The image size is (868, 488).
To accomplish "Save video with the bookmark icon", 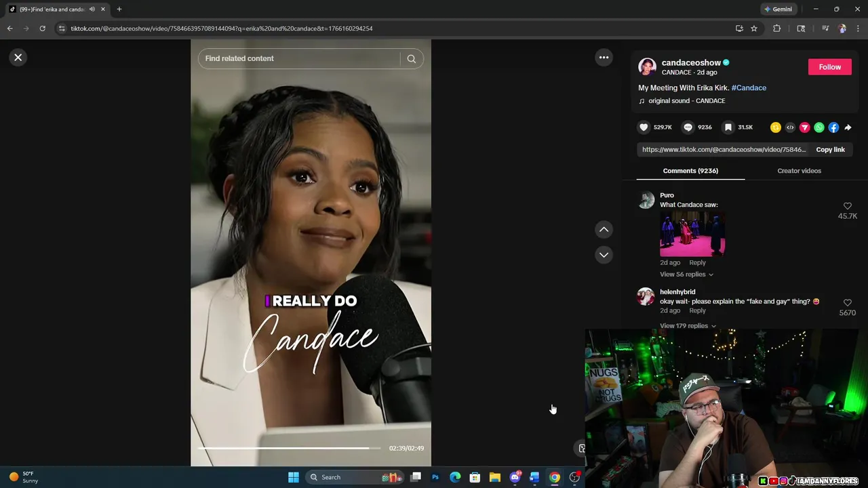I will (728, 127).
